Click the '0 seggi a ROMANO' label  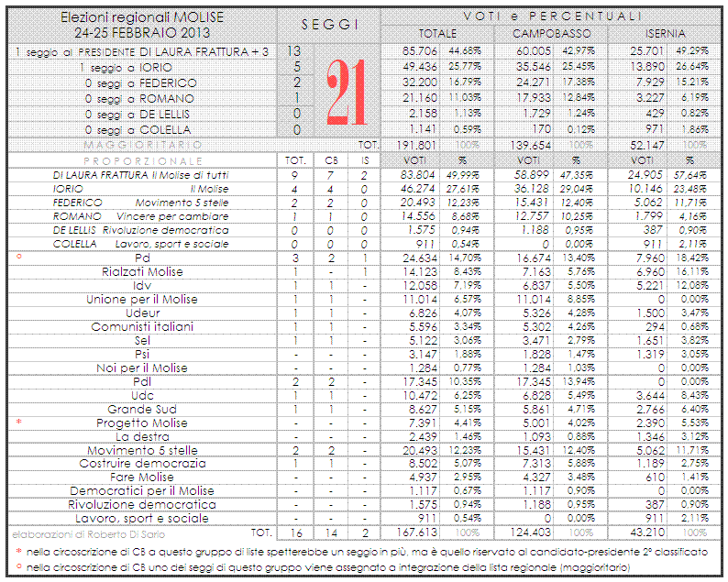pyautogui.click(x=139, y=99)
